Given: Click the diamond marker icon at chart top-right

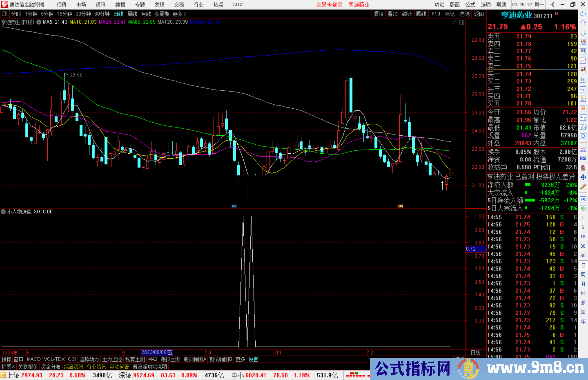Looking at the screenshot, I should (454, 22).
